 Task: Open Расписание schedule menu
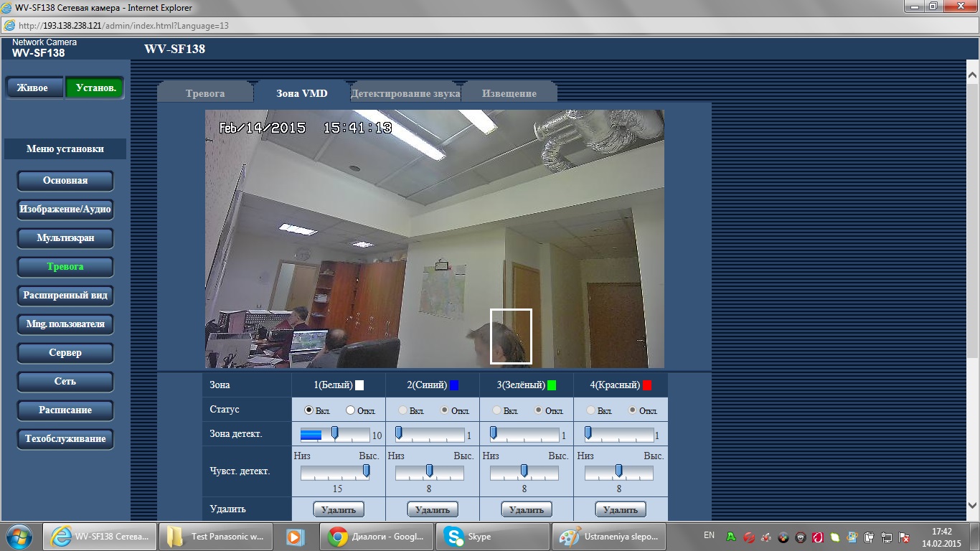click(65, 410)
